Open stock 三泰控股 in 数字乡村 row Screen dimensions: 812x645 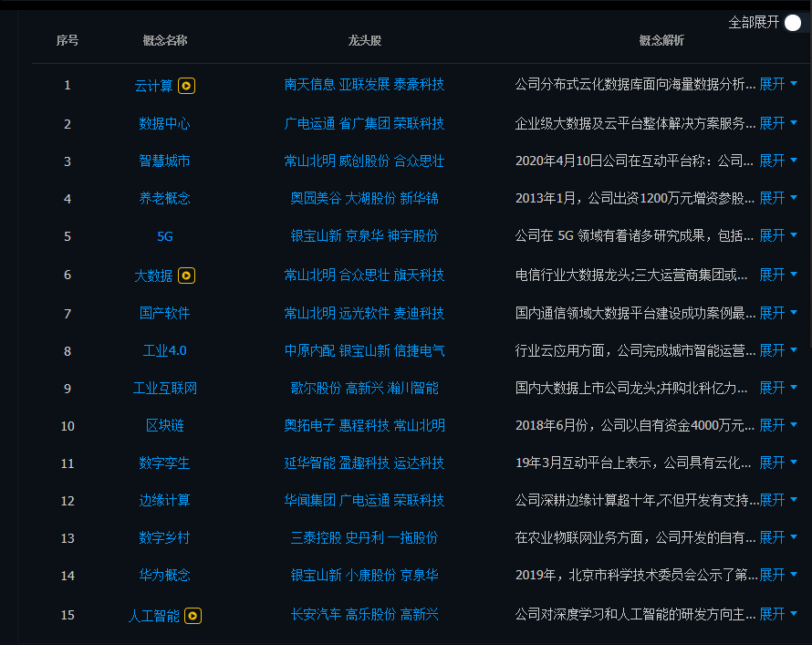click(x=316, y=538)
